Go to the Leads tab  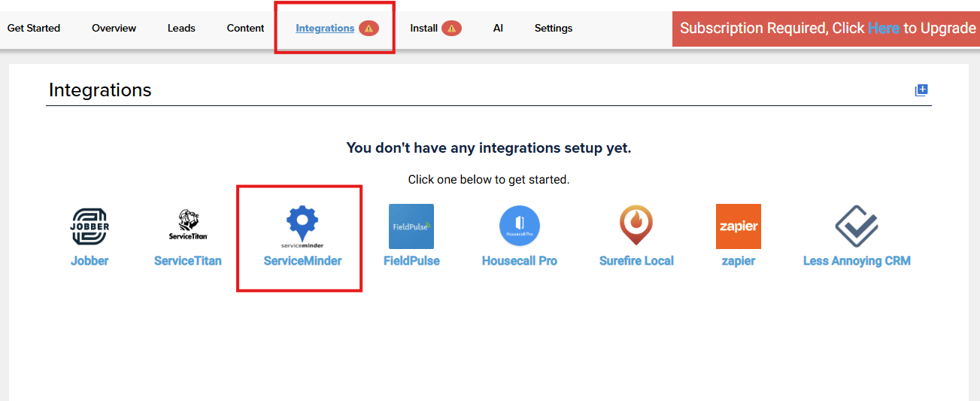(181, 29)
